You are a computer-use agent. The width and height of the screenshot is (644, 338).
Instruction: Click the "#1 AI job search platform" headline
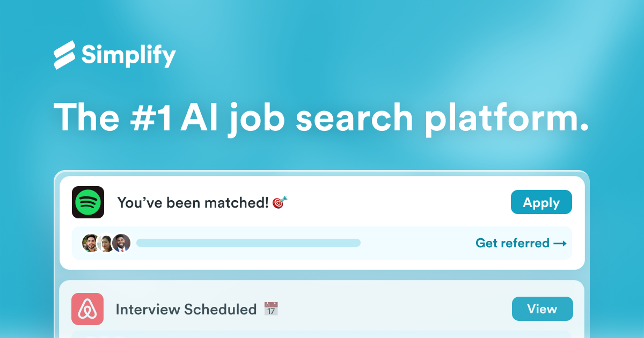tap(320, 116)
